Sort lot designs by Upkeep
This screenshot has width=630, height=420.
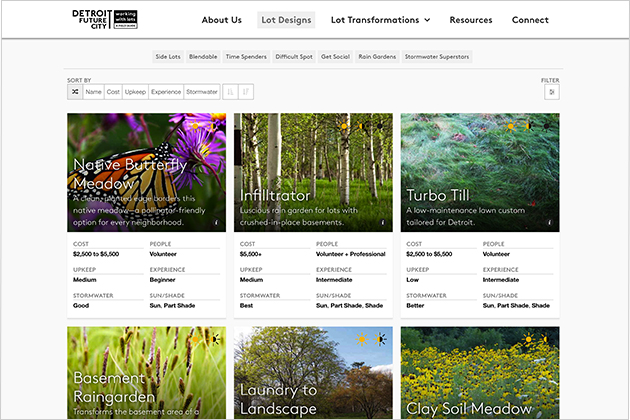coord(135,92)
